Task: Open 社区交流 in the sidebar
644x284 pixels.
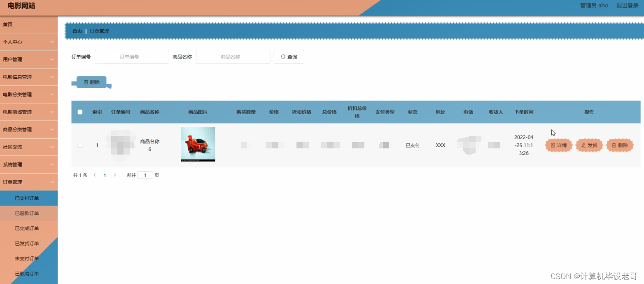Action: pos(29,147)
